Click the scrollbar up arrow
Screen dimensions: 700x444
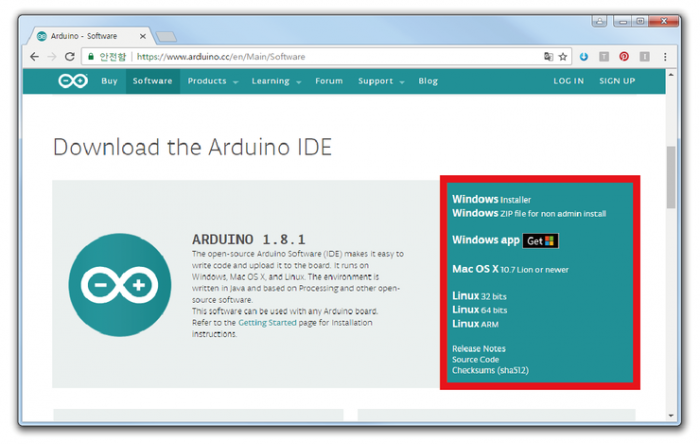671,75
